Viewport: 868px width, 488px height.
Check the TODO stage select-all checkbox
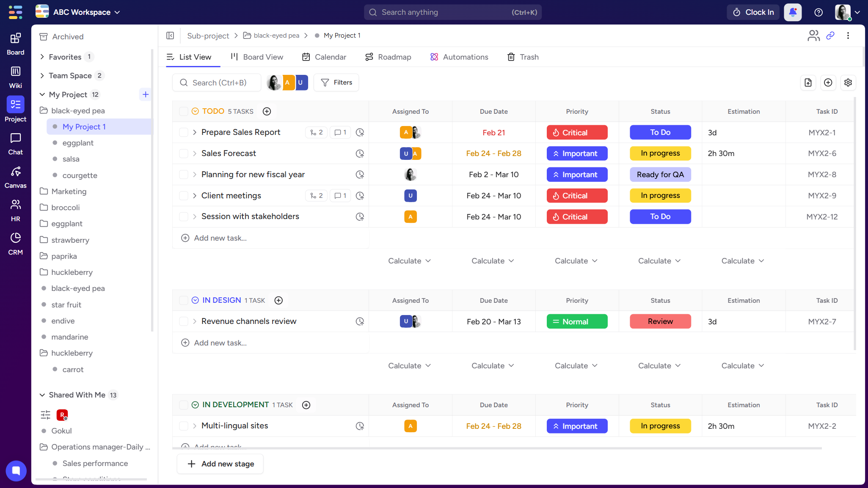183,111
